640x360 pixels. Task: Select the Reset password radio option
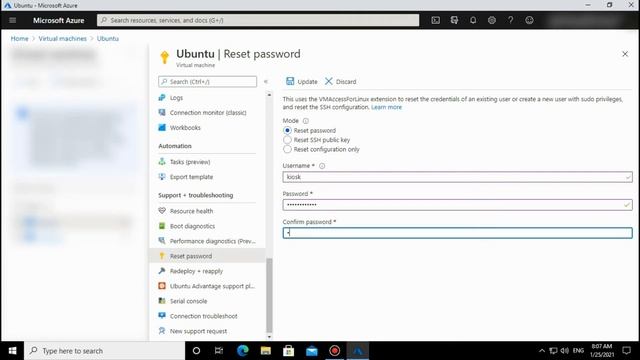tap(287, 131)
